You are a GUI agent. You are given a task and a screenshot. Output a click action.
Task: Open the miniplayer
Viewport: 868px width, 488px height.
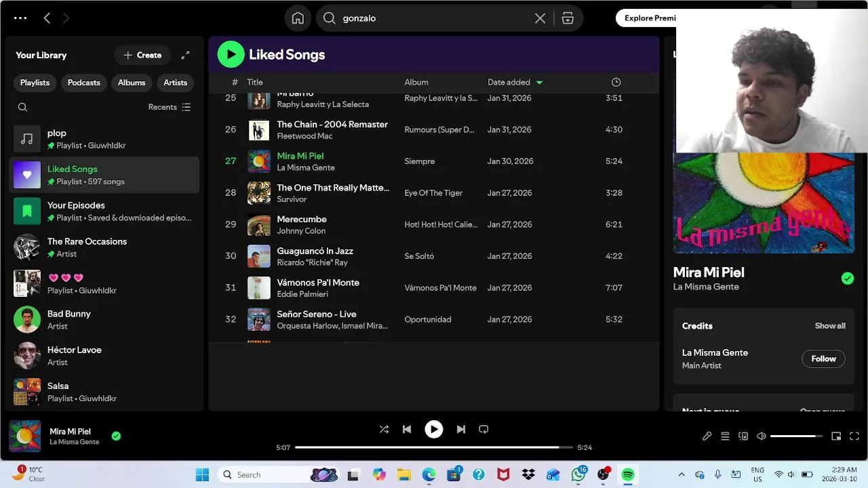pyautogui.click(x=836, y=436)
